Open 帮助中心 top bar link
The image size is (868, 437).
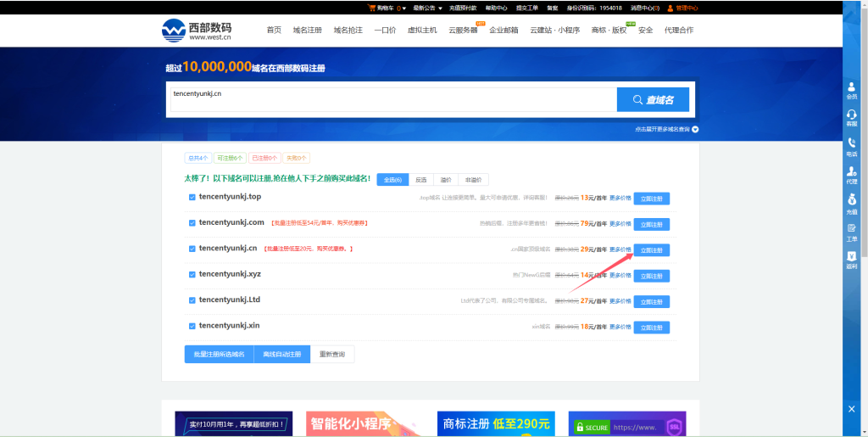tap(496, 8)
